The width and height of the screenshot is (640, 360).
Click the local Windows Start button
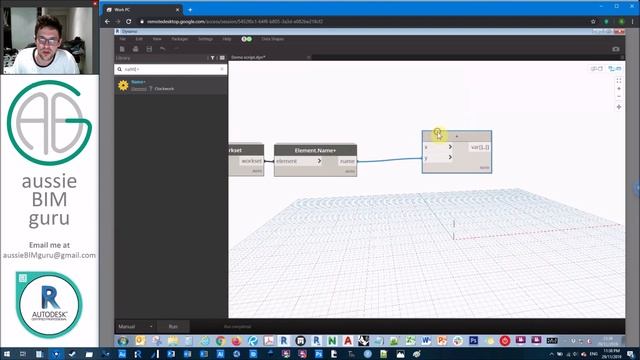tap(7, 354)
